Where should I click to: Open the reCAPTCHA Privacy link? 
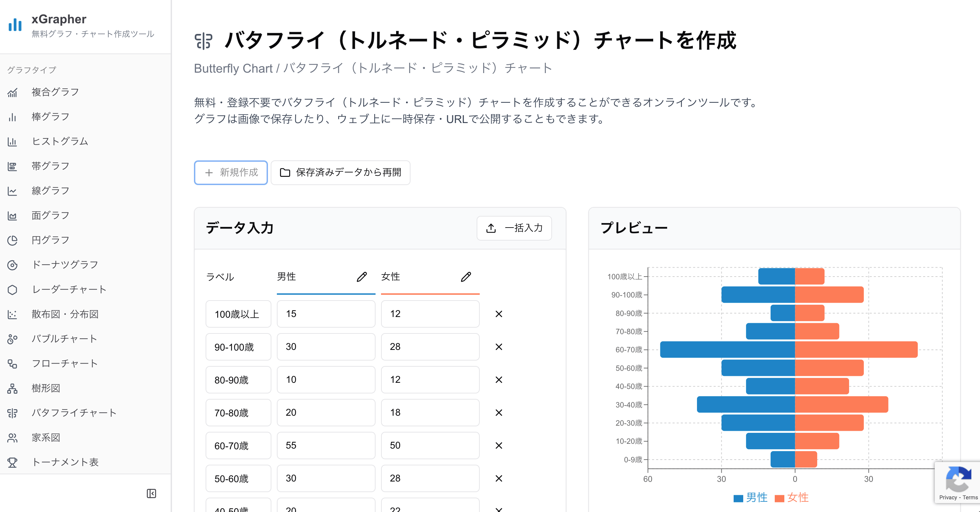pos(948,498)
